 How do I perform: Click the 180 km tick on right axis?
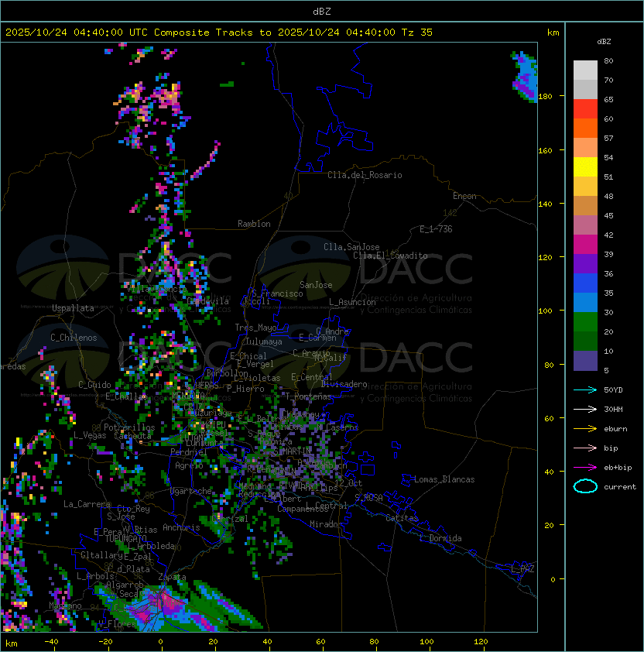pos(545,97)
